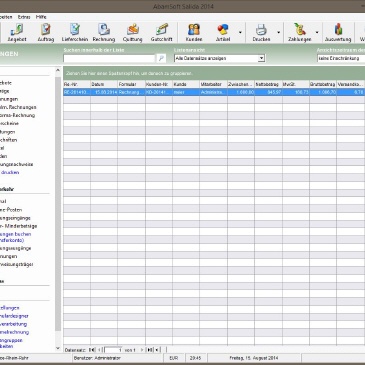Select the Quittung toolbar icon
The image size is (365, 365).
point(132,33)
